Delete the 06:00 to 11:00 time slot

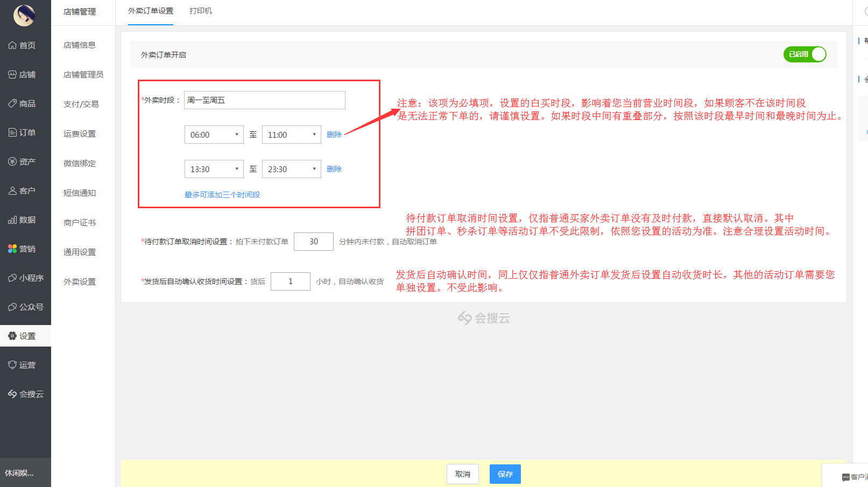coord(334,135)
